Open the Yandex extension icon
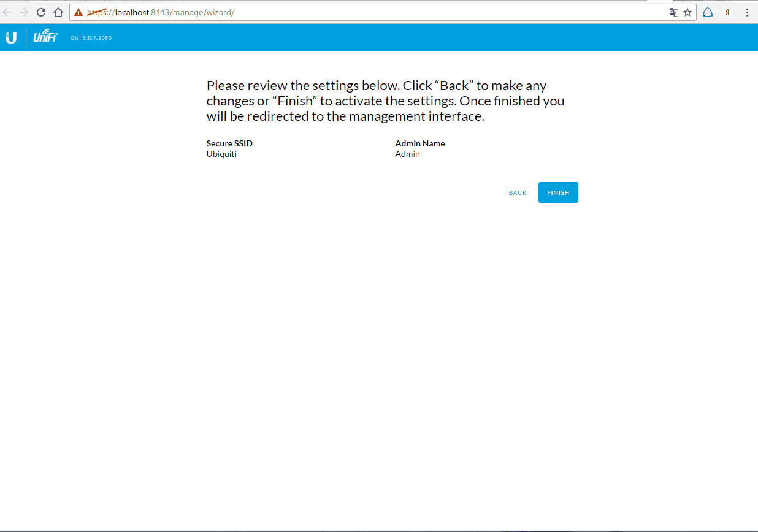The image size is (758, 532). pos(727,12)
